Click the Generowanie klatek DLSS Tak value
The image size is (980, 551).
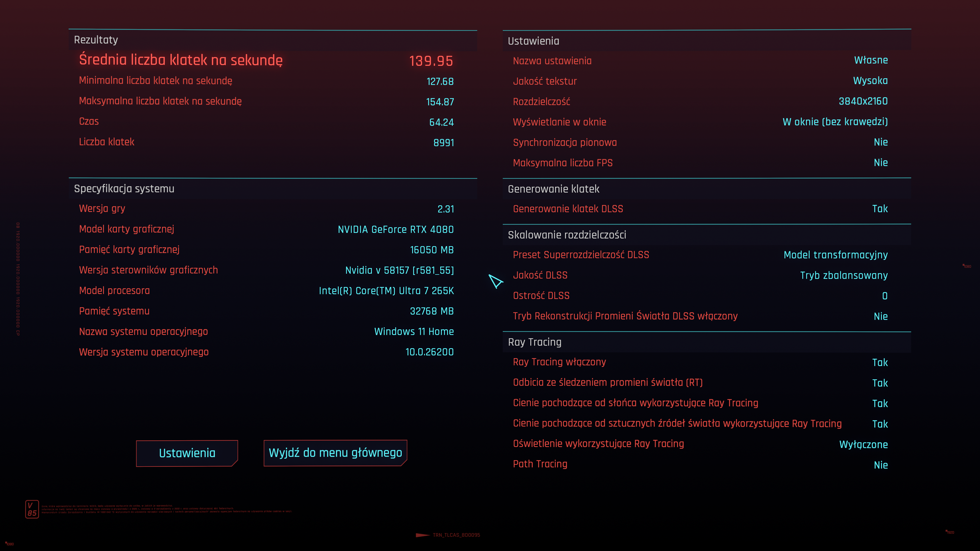coord(879,209)
